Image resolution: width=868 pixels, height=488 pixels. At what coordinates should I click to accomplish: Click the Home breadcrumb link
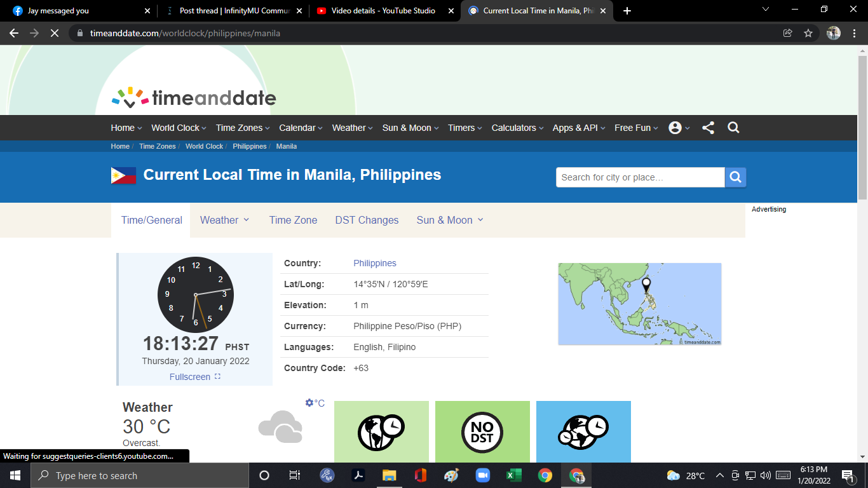[x=120, y=146]
